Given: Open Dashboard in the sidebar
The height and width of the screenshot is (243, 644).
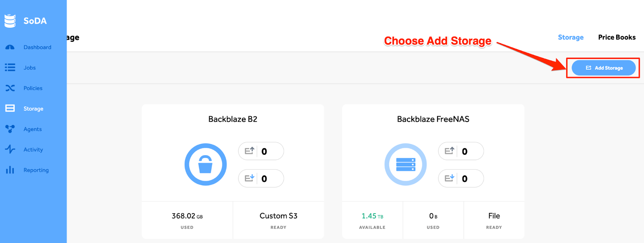Looking at the screenshot, I should tap(37, 47).
